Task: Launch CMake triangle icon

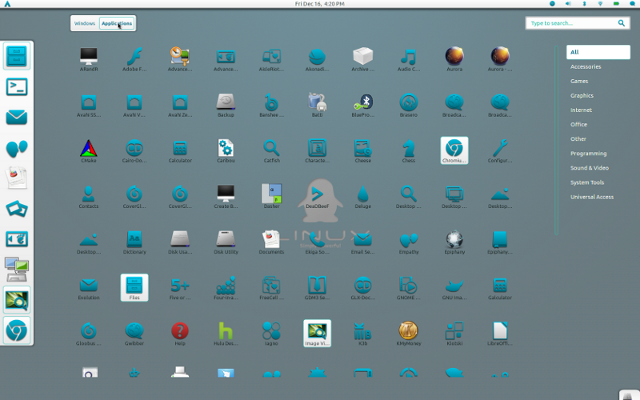Action: [89, 151]
